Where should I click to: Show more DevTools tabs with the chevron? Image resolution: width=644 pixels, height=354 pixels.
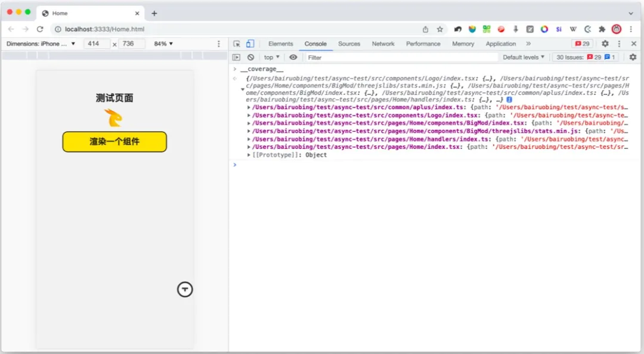click(x=528, y=44)
